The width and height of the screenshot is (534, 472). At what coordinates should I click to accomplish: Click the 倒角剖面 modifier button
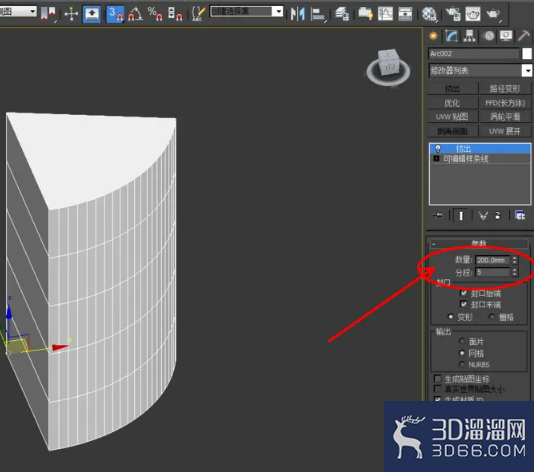click(453, 131)
